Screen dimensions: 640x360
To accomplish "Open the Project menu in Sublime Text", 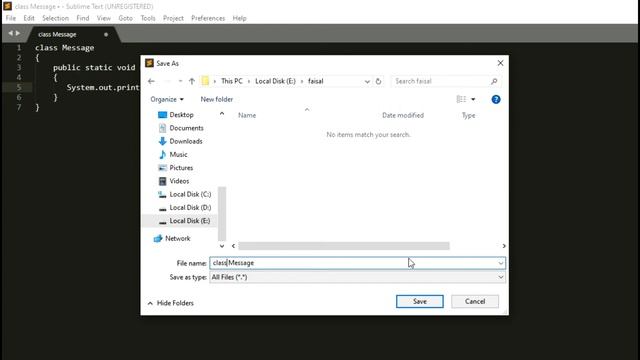I will pos(173,18).
